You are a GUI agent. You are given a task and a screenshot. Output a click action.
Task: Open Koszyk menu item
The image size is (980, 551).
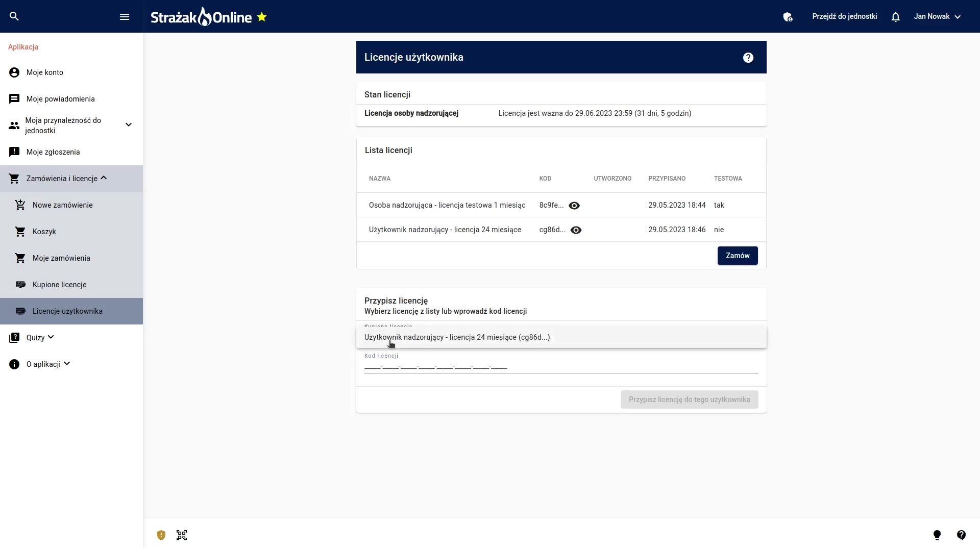point(71,232)
